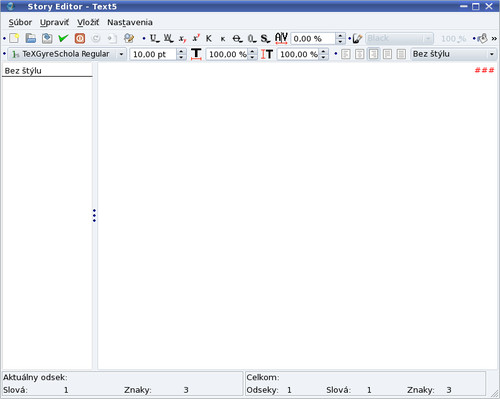Open the Black text color dropdown
This screenshot has width=500, height=399.
pyautogui.click(x=400, y=39)
